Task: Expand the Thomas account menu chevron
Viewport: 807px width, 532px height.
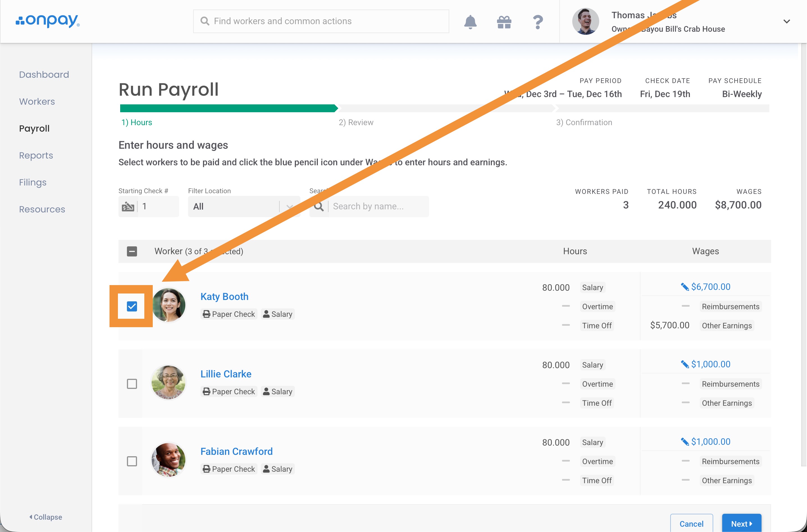Action: pyautogui.click(x=786, y=22)
